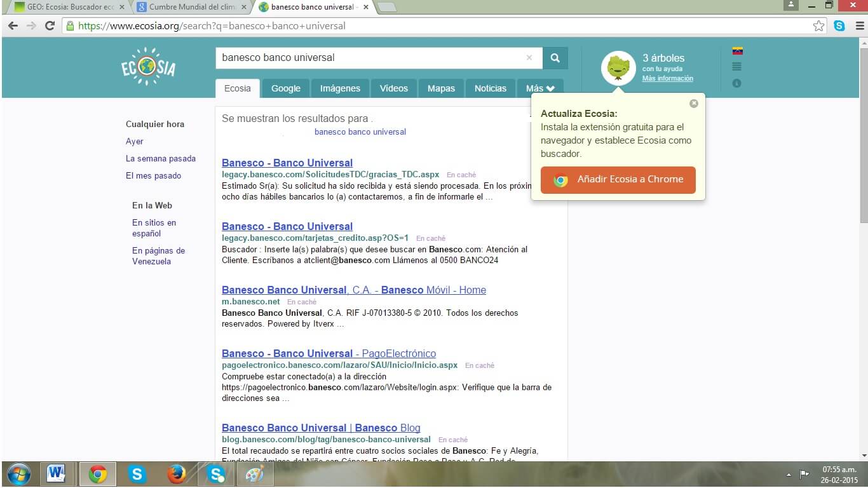Switch to the Imágenes tab
Screen dimensions: 868x488
(340, 88)
